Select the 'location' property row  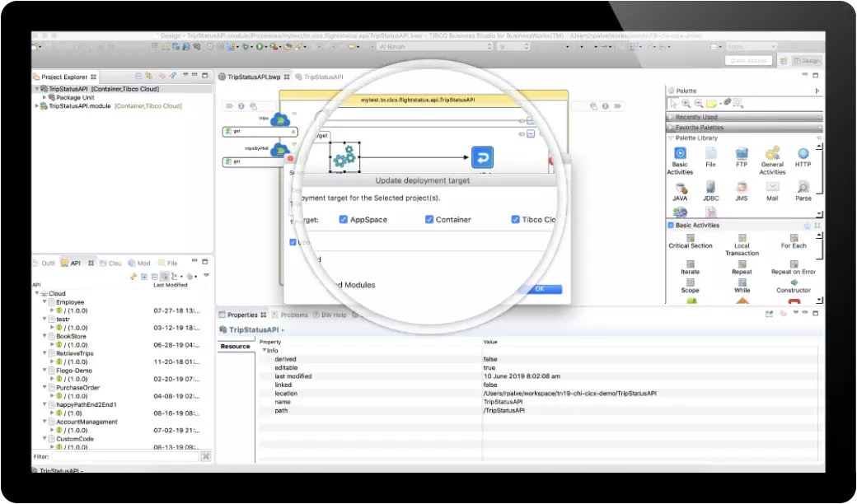(538, 393)
